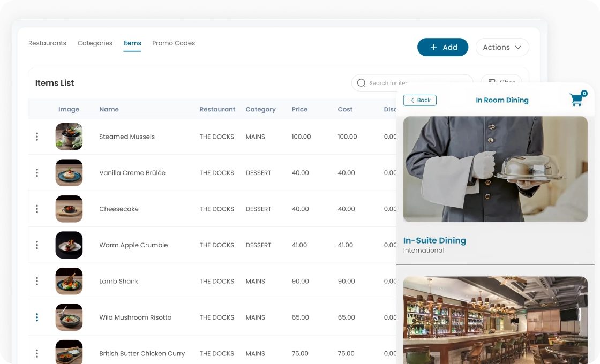Open the shopping cart icon
Image resolution: width=600 pixels, height=364 pixels.
click(x=577, y=100)
